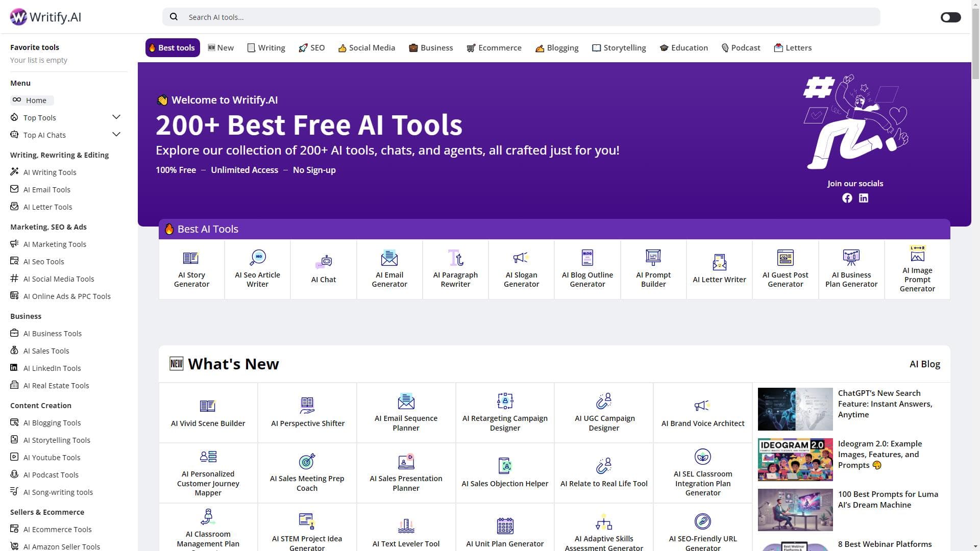Open AI Story Generator tool icon
The image size is (980, 551).
[x=191, y=258]
